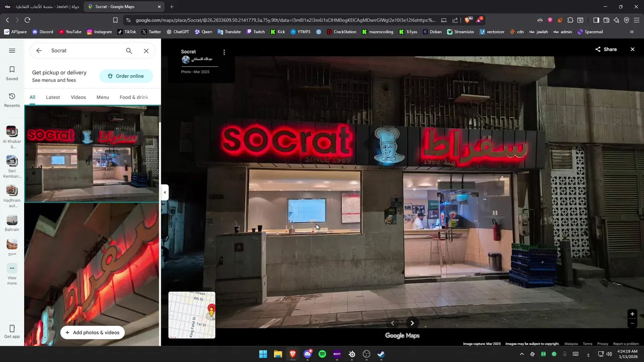Open the Seri Kembangan recent item
The image size is (644, 362).
[x=12, y=167]
